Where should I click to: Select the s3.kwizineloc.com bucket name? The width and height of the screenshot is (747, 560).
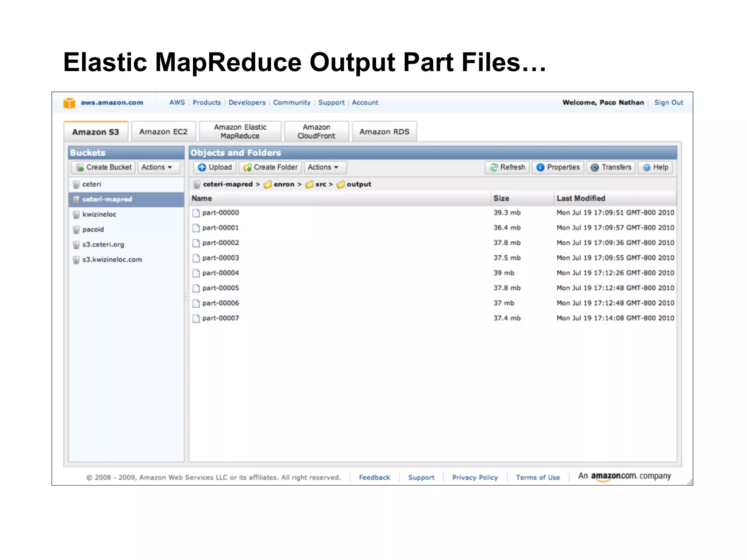(x=112, y=260)
